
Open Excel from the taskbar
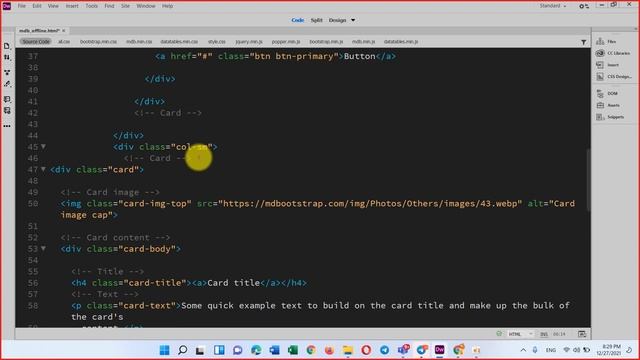pyautogui.click(x=293, y=350)
